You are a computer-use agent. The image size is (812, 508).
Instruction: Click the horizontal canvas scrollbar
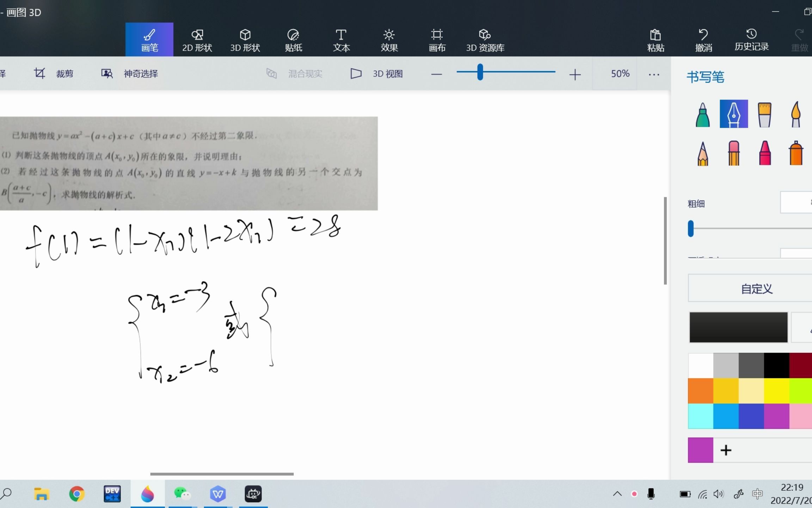pos(222,473)
